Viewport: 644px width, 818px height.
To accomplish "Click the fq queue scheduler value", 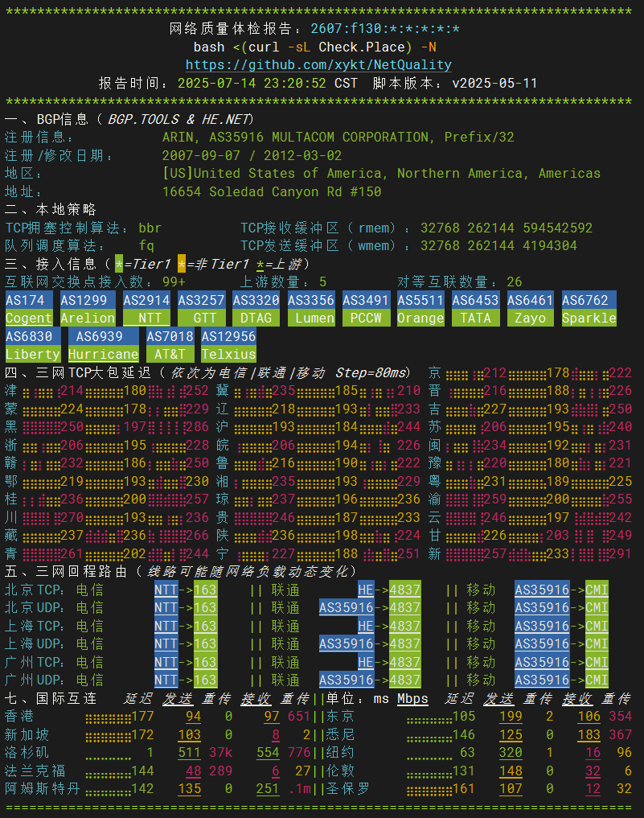I will tap(146, 245).
